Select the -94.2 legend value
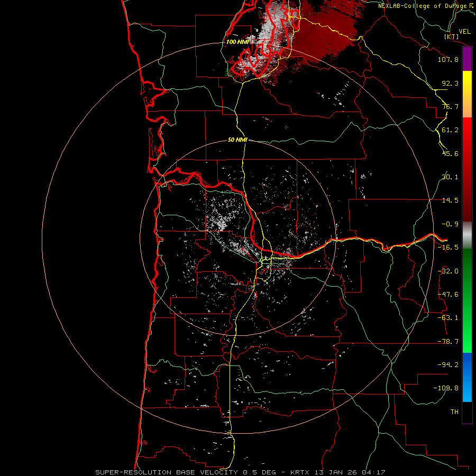 (448, 364)
